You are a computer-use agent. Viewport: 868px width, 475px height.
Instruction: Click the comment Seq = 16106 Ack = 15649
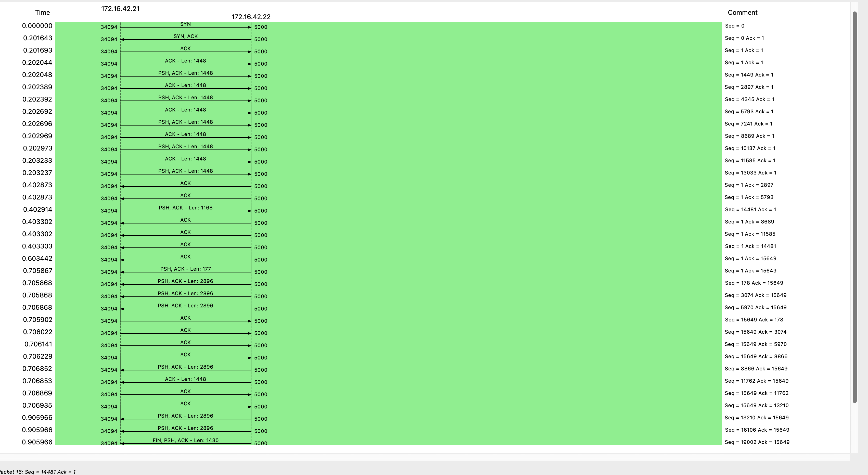pyautogui.click(x=757, y=430)
